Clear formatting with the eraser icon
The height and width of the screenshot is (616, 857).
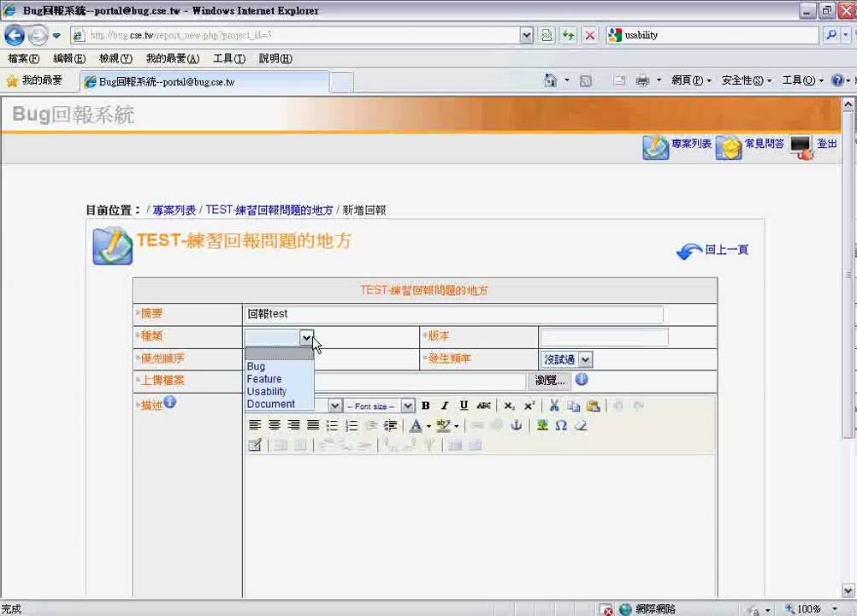(581, 425)
